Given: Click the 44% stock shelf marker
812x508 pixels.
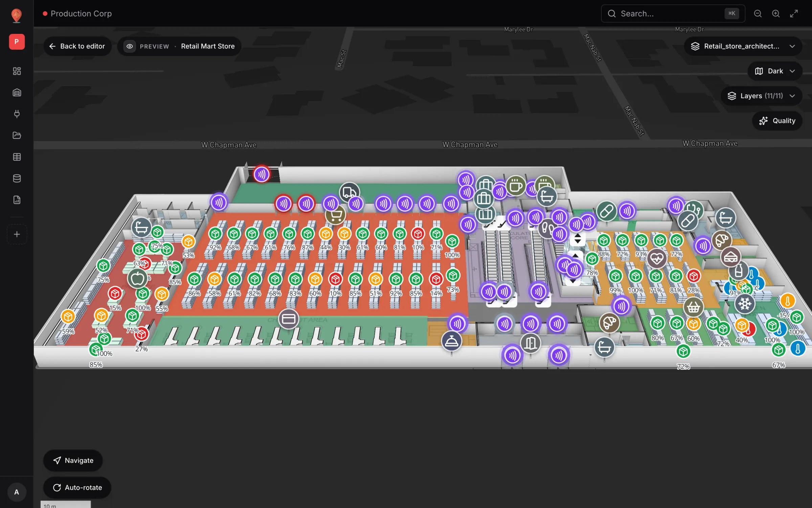Looking at the screenshot, I should (326, 234).
